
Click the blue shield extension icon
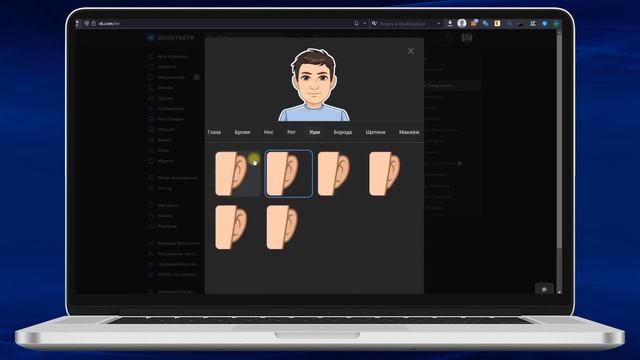pyautogui.click(x=544, y=24)
